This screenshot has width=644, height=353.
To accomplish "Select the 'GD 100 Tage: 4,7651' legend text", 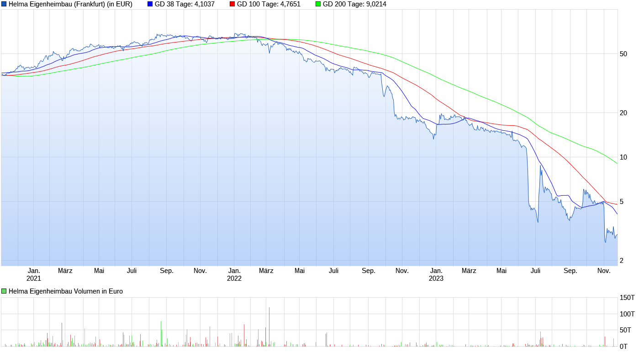I will [269, 4].
